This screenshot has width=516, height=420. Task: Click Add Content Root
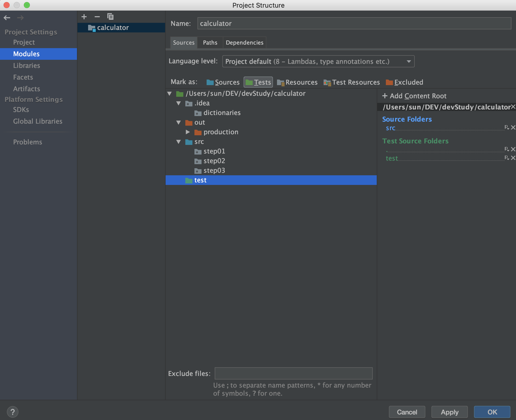tap(414, 96)
